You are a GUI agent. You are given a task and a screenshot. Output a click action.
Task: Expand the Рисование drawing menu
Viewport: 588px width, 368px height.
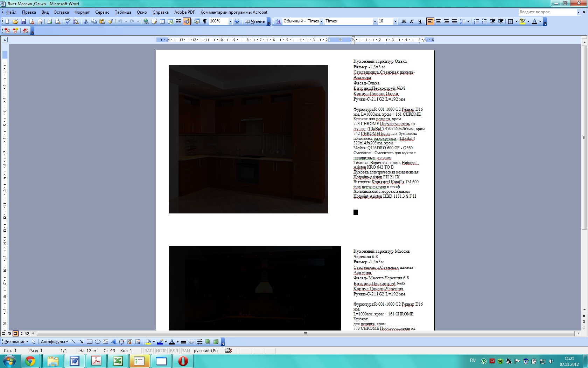(16, 342)
